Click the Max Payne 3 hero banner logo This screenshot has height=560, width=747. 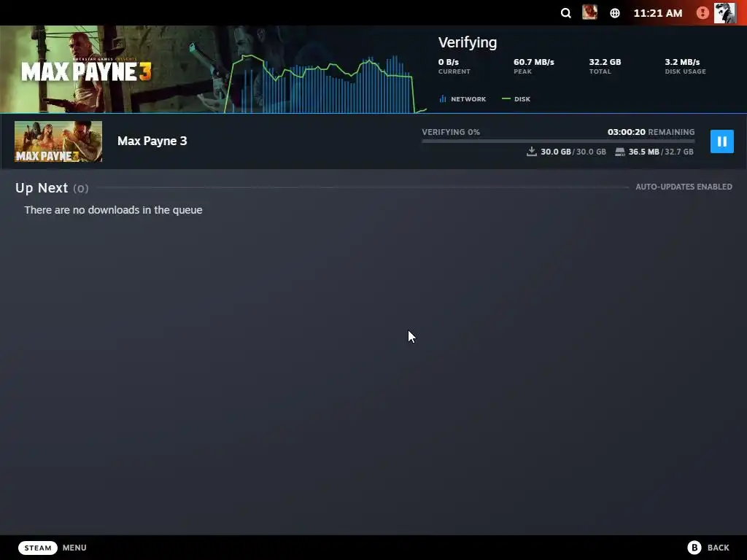[86, 71]
